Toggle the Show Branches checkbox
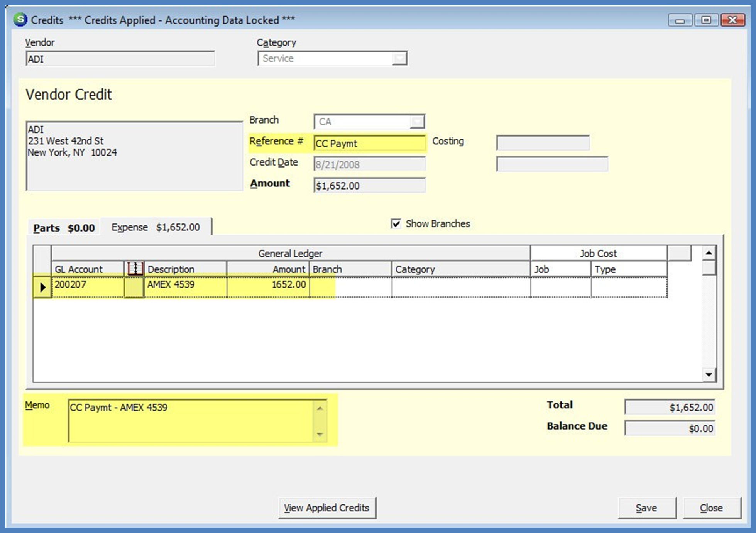Viewport: 756px width, 533px height. click(396, 224)
